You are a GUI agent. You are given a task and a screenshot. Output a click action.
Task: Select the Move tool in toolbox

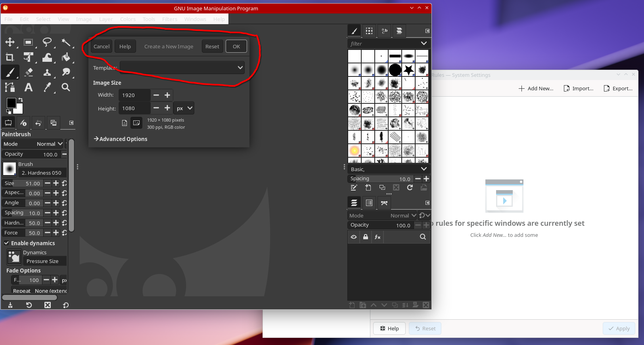10,42
